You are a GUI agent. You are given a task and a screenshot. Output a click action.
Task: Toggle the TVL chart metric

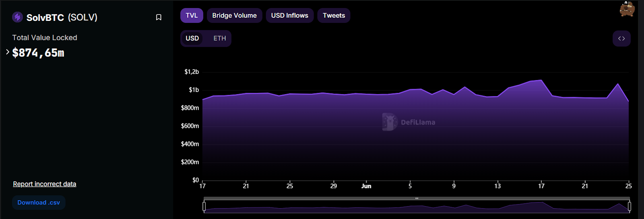192,16
